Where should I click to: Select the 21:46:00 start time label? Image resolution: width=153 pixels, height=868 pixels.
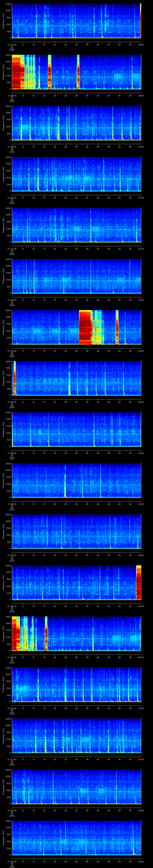12,504
